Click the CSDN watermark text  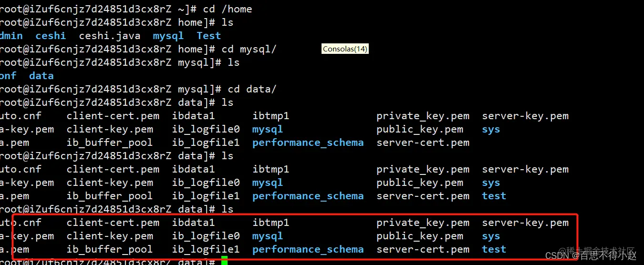tap(557, 256)
